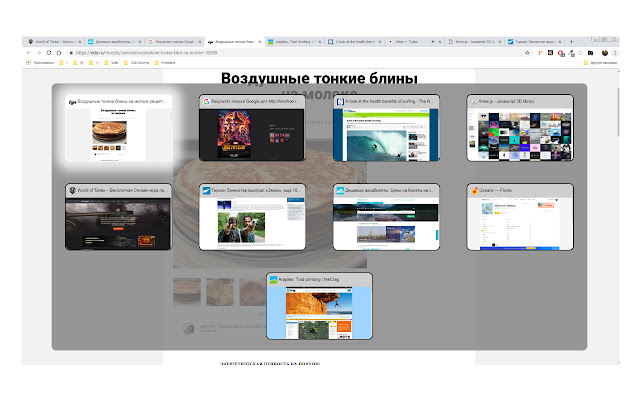Select the Oceans — Flores preview card
The height and width of the screenshot is (400, 640).
tap(520, 217)
